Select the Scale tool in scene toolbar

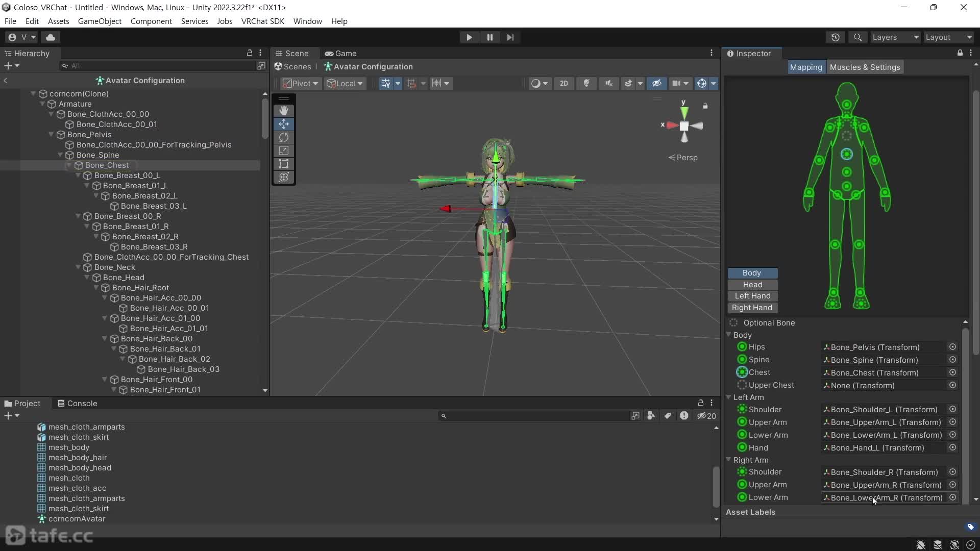pyautogui.click(x=284, y=151)
